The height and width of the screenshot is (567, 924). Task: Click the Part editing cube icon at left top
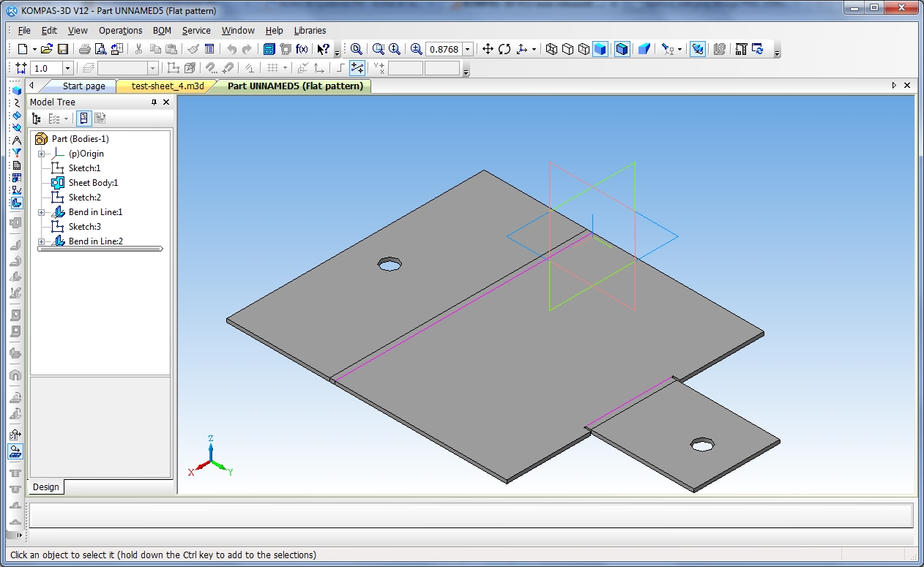16,91
